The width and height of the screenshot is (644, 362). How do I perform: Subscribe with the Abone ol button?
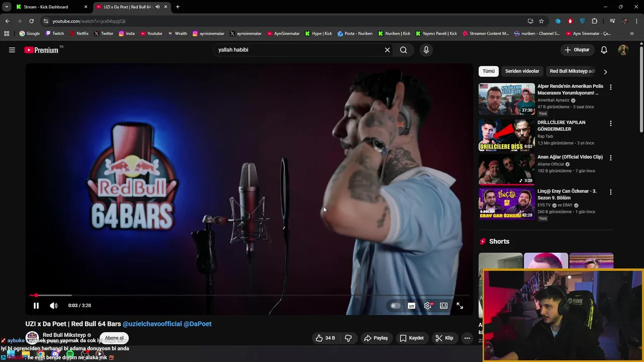pyautogui.click(x=114, y=338)
